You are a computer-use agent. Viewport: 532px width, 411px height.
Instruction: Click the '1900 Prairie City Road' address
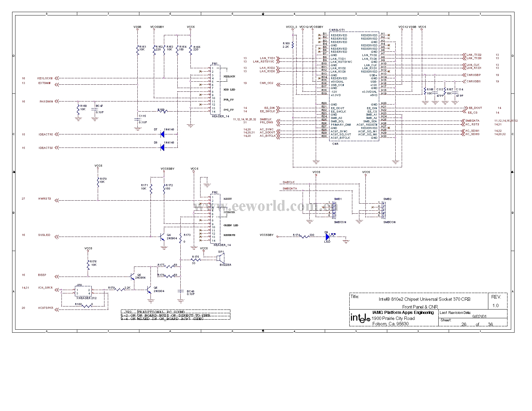click(394, 318)
